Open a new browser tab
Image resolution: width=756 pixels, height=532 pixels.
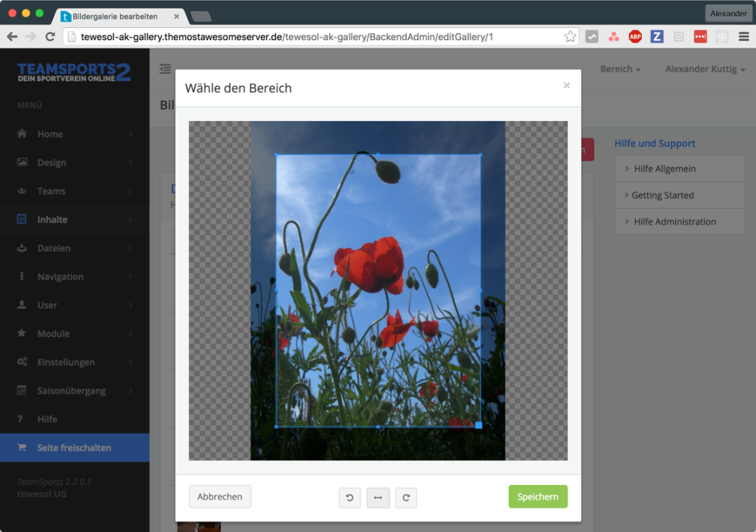(x=201, y=17)
